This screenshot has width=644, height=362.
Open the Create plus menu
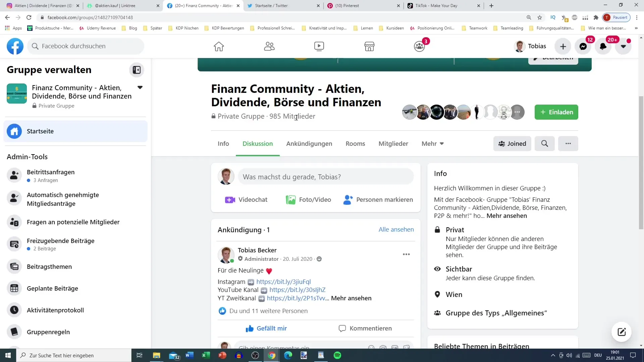click(563, 46)
